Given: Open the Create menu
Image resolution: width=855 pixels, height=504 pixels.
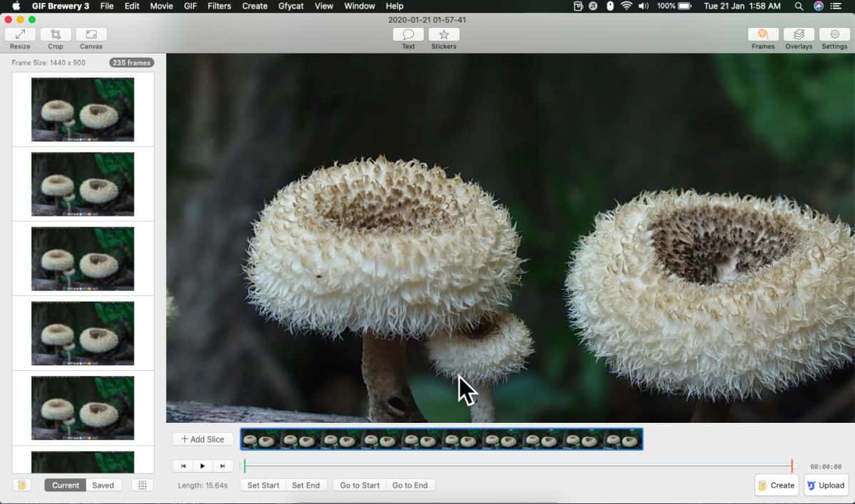Looking at the screenshot, I should [255, 6].
